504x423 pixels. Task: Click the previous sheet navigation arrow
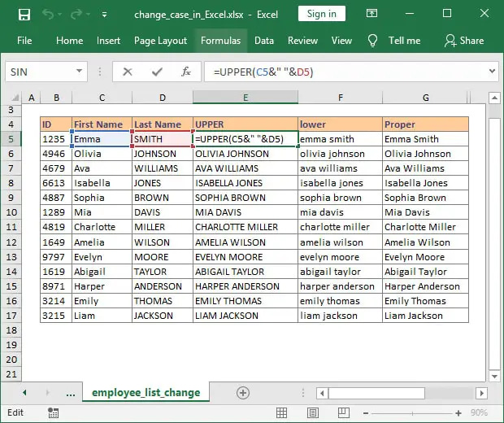(x=24, y=392)
